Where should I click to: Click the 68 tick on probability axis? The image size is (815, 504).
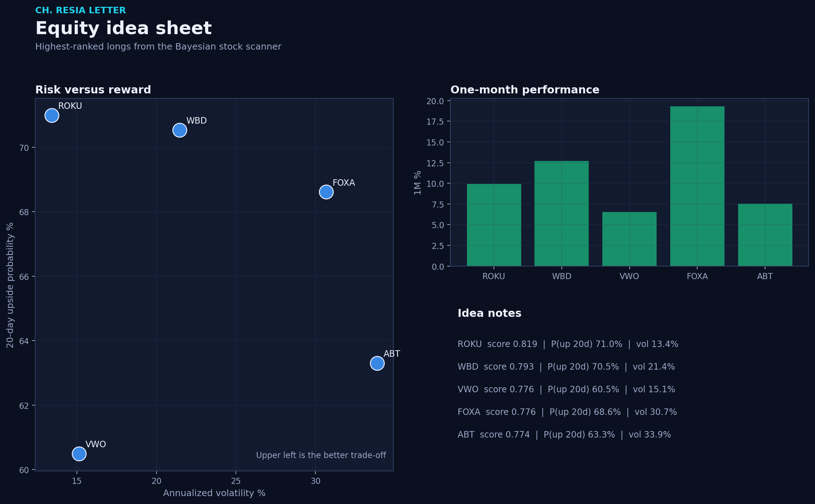click(x=24, y=212)
